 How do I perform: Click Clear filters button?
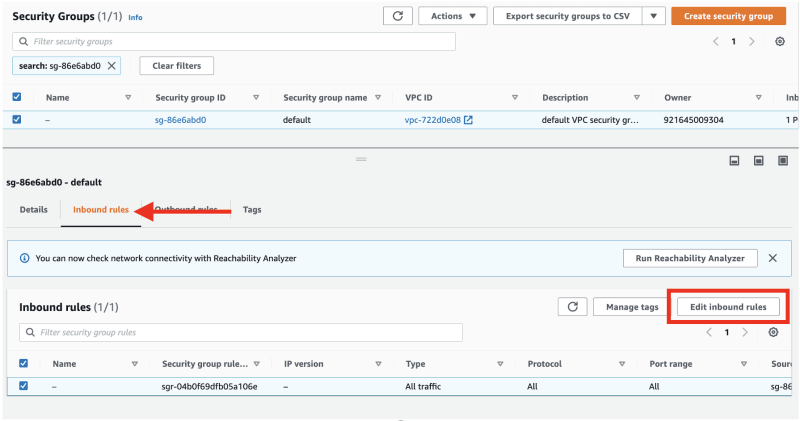pos(177,66)
